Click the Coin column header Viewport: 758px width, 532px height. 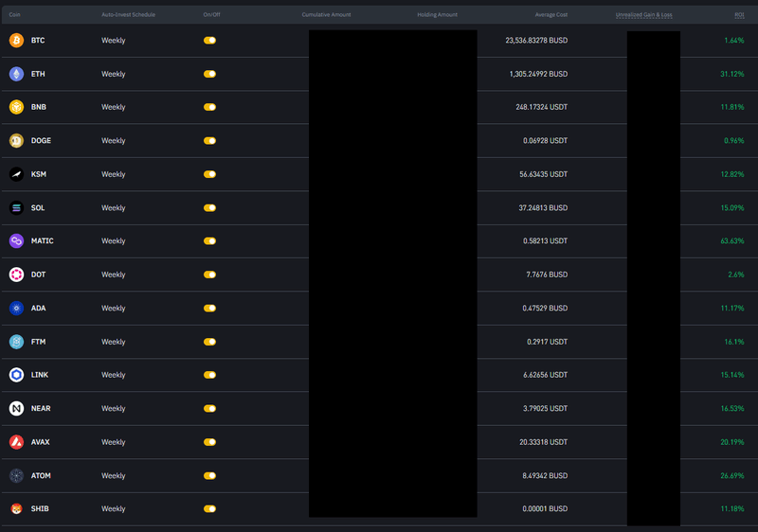point(14,14)
